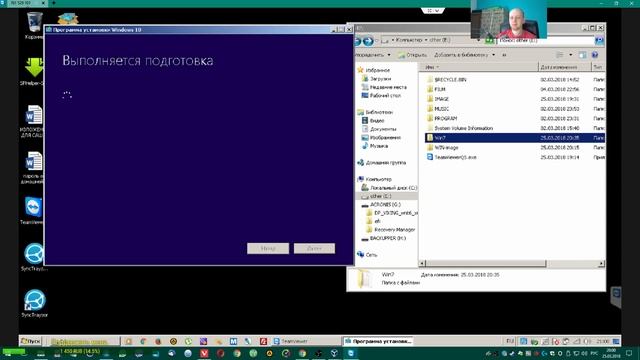Click the 'Назад' button in Windows 10 setup
Image resolution: width=640 pixels, height=360 pixels.
click(x=268, y=248)
